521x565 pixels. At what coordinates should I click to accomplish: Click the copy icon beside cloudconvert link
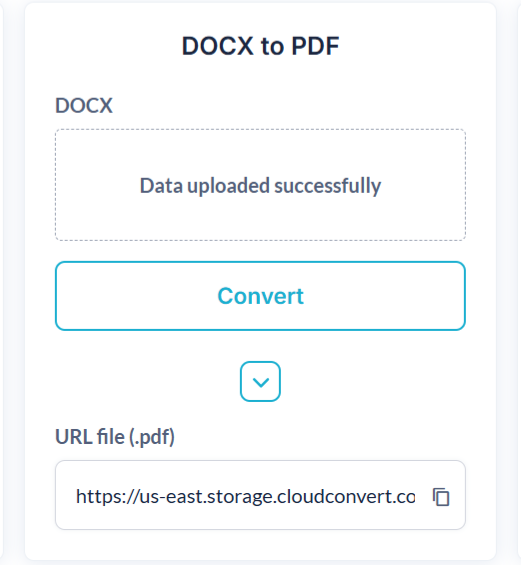coord(441,497)
